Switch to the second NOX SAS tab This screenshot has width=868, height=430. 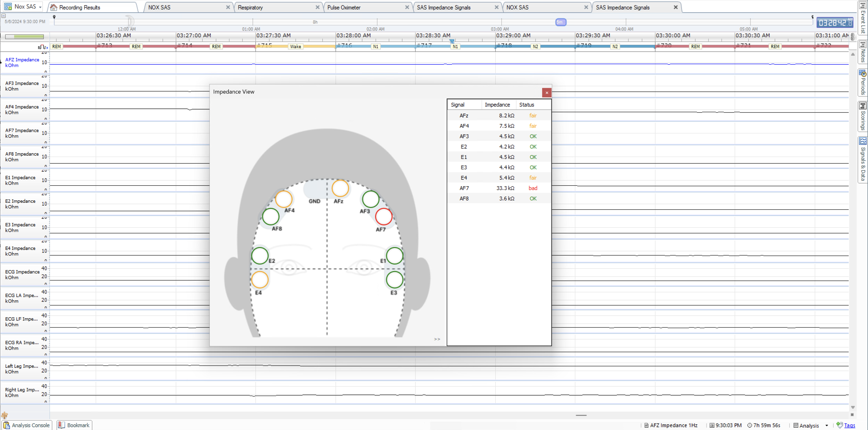[x=547, y=7]
